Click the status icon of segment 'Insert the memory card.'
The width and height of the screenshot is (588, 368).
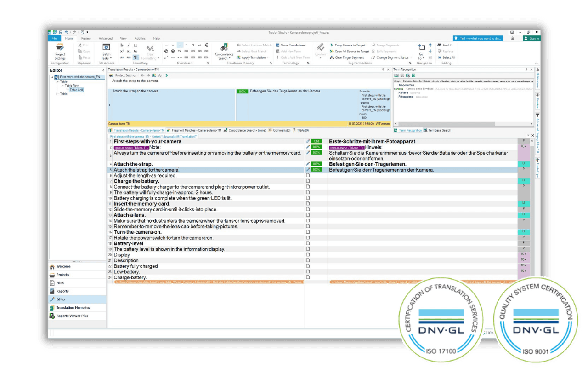[308, 204]
